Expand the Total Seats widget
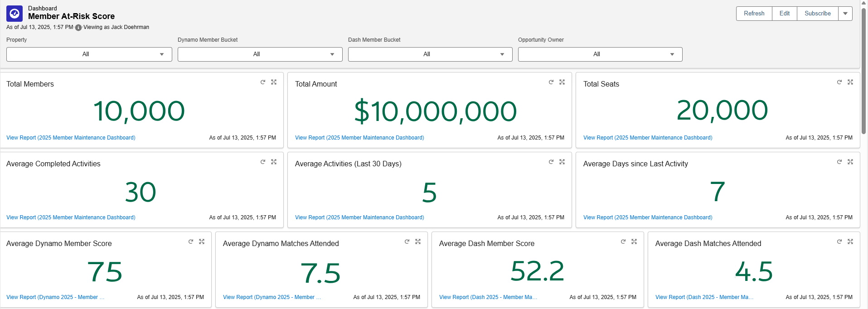 tap(850, 82)
